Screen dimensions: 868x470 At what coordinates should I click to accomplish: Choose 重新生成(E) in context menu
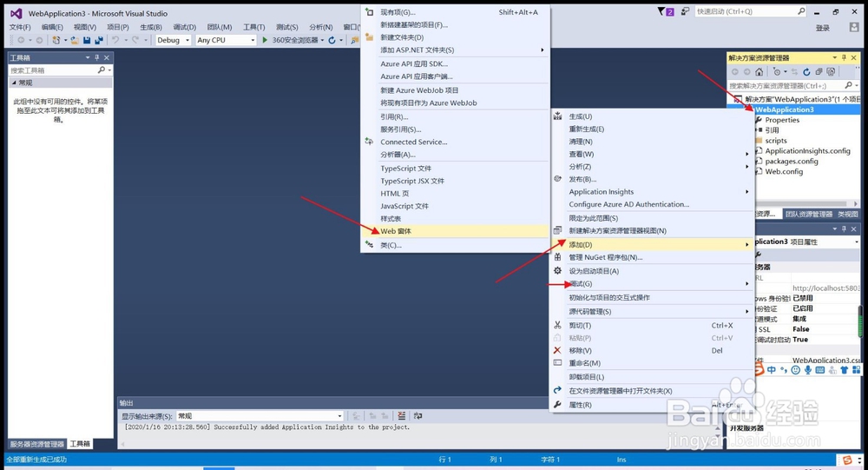[x=652, y=129]
